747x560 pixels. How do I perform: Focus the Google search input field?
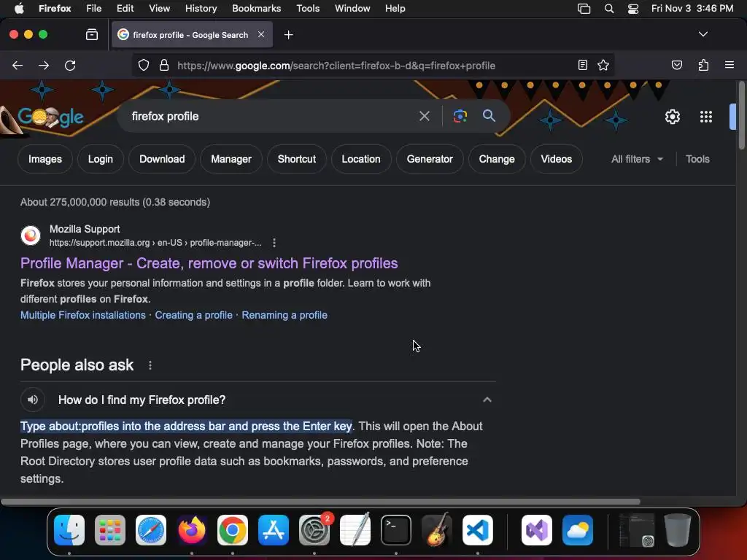[x=271, y=116]
